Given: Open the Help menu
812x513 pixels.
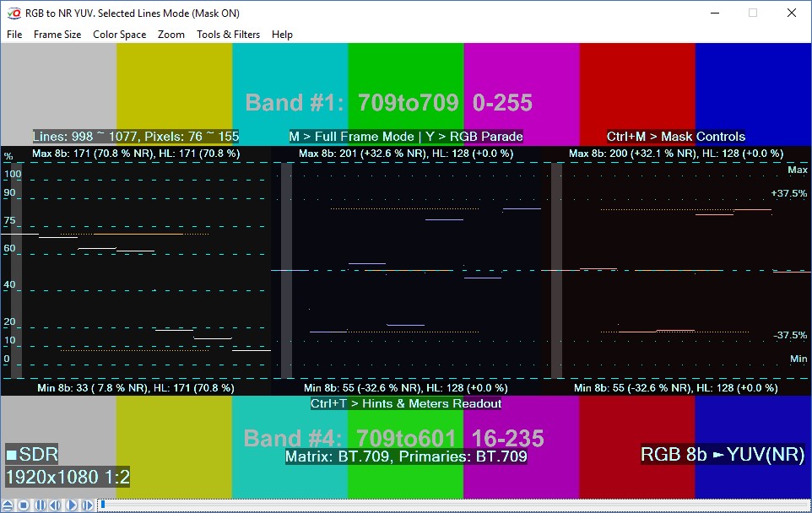Looking at the screenshot, I should pyautogui.click(x=282, y=35).
